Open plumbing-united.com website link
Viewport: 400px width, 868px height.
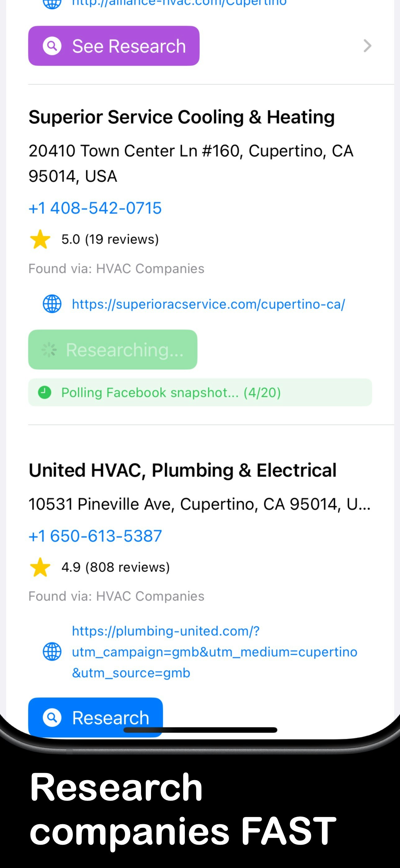(x=214, y=651)
